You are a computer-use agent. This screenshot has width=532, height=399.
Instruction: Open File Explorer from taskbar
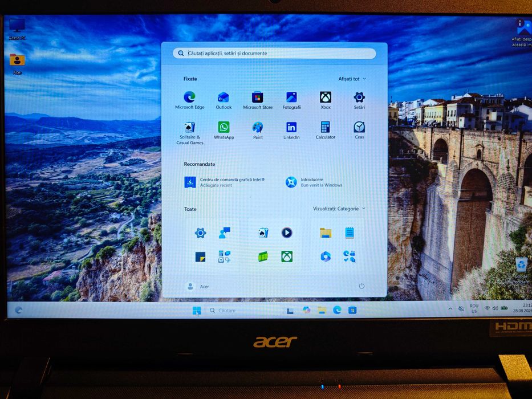click(322, 310)
